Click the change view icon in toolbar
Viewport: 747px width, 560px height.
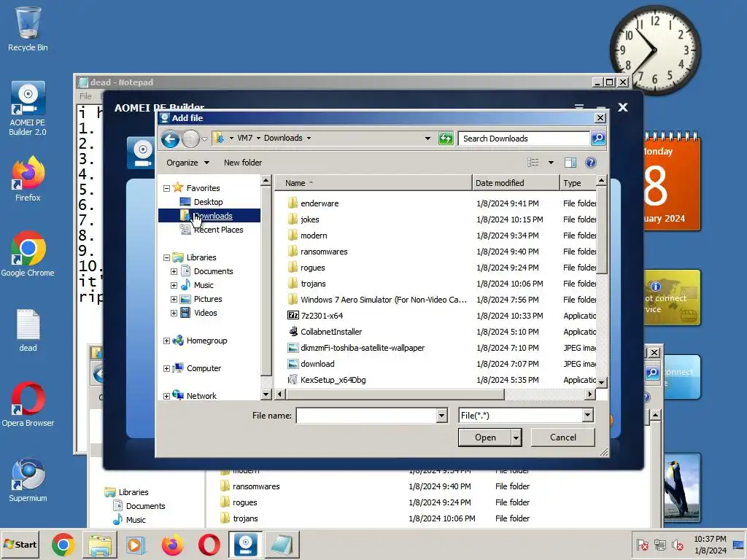(533, 163)
